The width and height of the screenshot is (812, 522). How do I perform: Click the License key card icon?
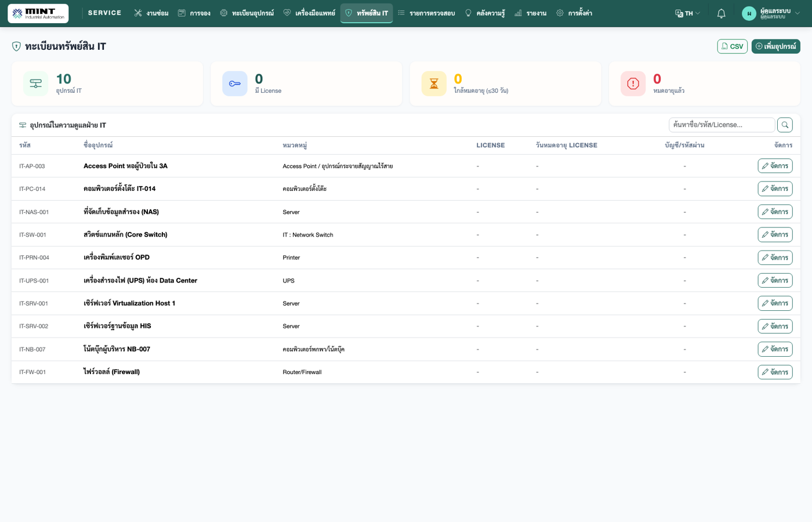coord(235,84)
